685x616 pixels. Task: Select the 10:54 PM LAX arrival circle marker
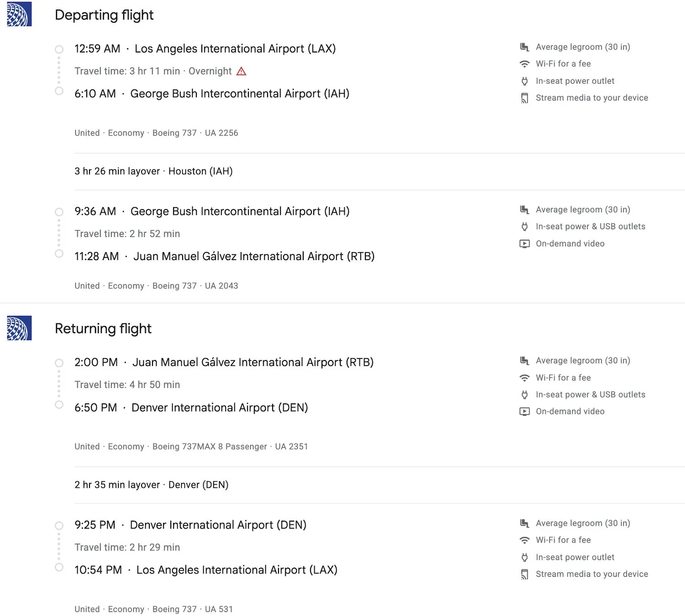[59, 567]
